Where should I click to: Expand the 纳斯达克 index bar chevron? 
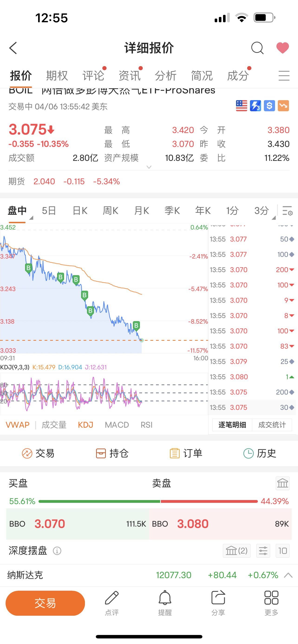pos(288,575)
